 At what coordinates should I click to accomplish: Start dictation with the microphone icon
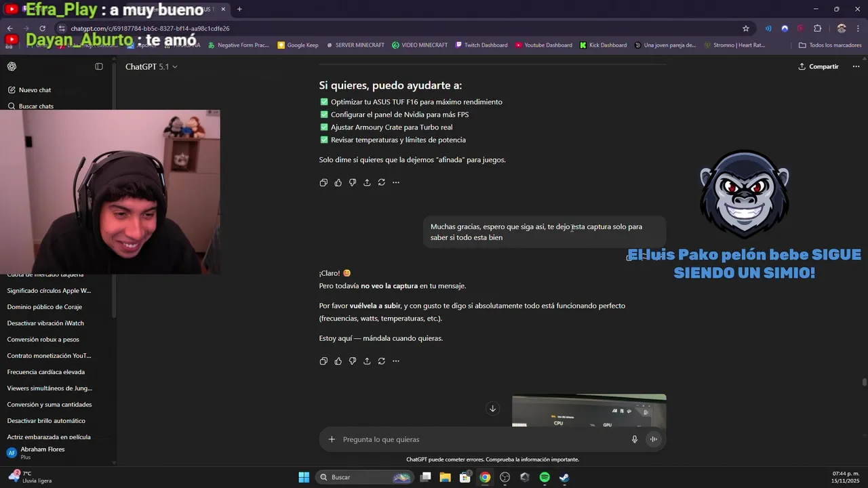(635, 439)
